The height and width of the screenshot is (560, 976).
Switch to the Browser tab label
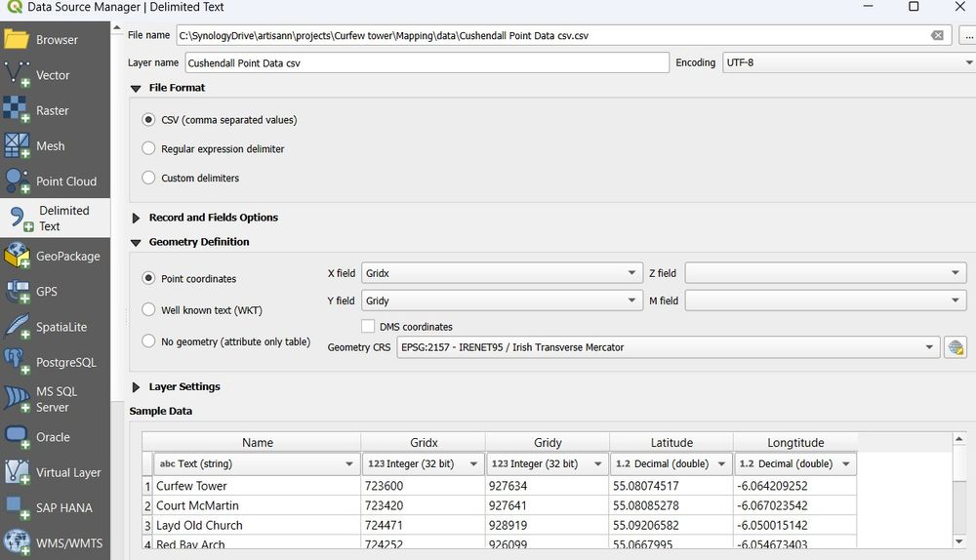pos(57,40)
